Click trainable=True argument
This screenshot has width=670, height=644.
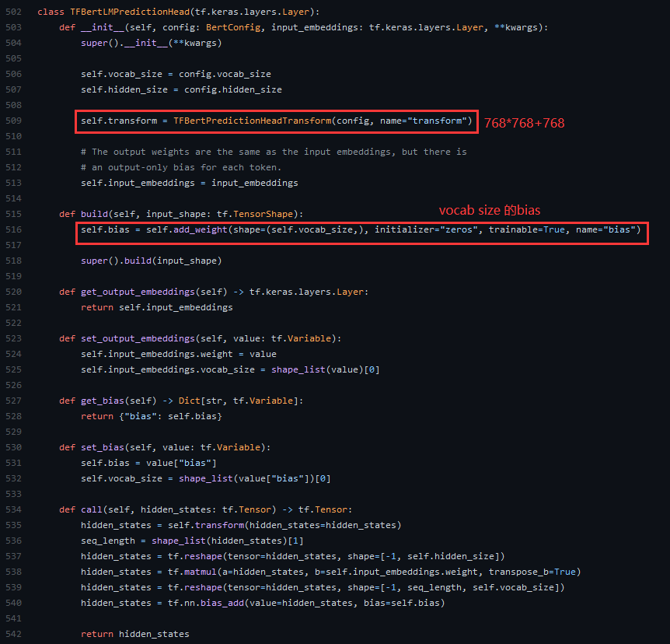click(x=526, y=229)
